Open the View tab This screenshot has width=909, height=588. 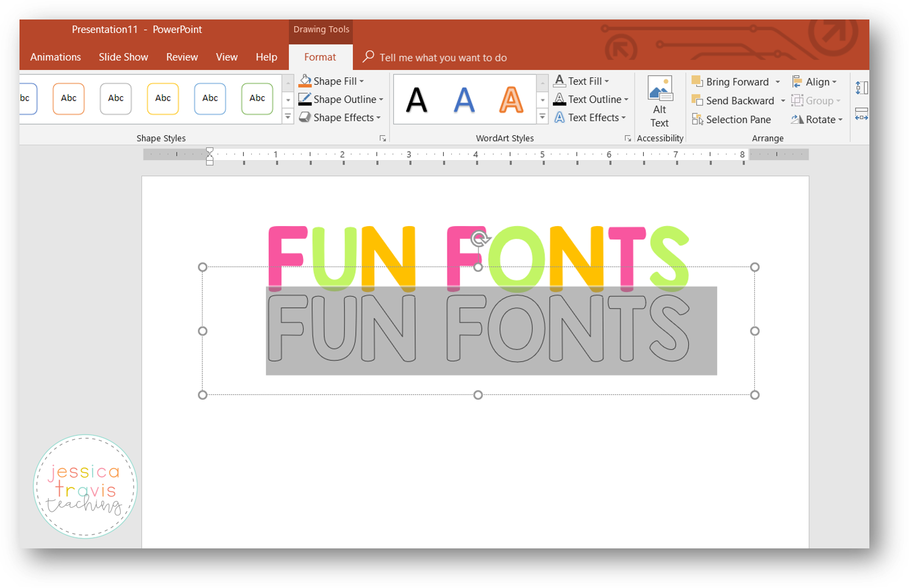[226, 57]
